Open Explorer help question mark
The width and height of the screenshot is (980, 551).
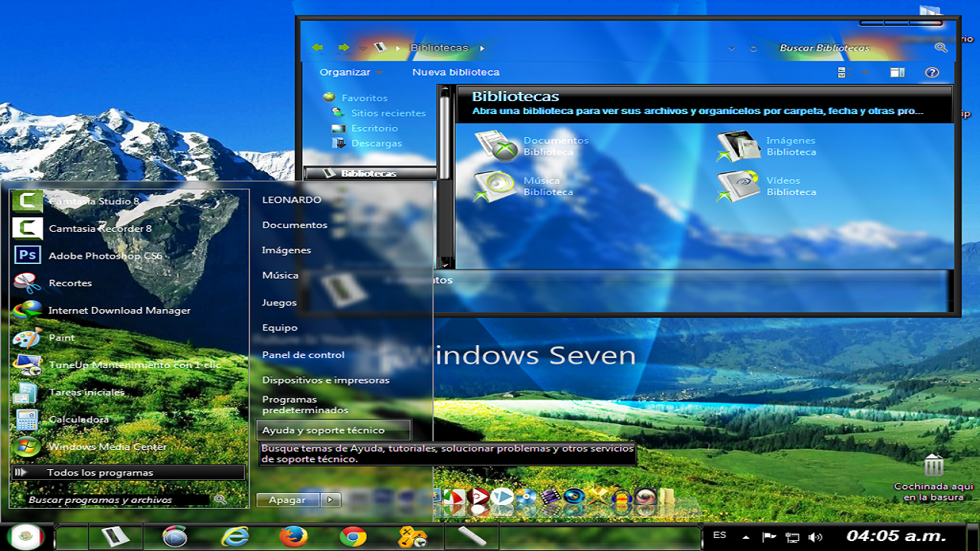click(932, 73)
